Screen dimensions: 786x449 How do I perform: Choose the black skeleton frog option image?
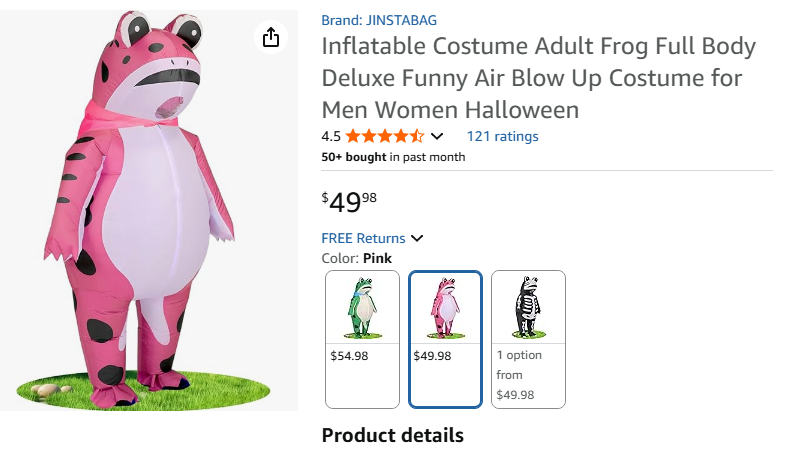[x=528, y=307]
